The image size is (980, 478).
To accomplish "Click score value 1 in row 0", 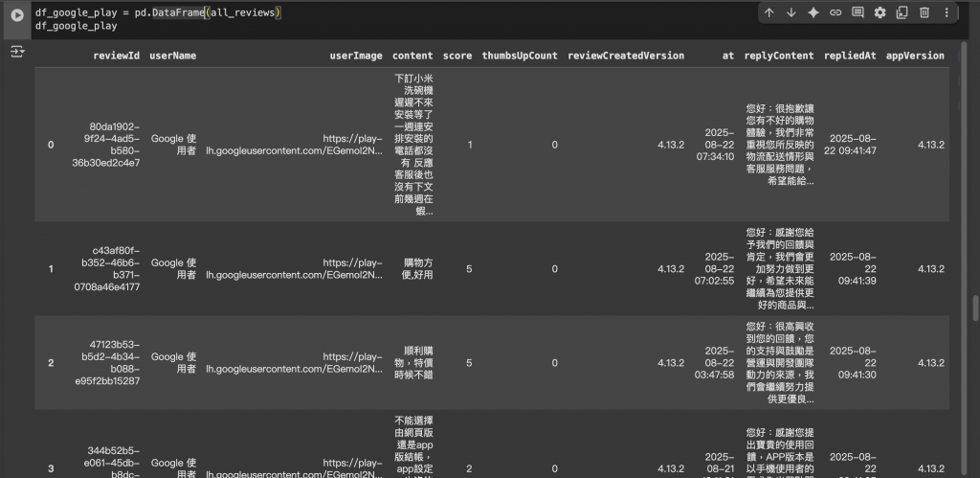I will click(x=469, y=146).
